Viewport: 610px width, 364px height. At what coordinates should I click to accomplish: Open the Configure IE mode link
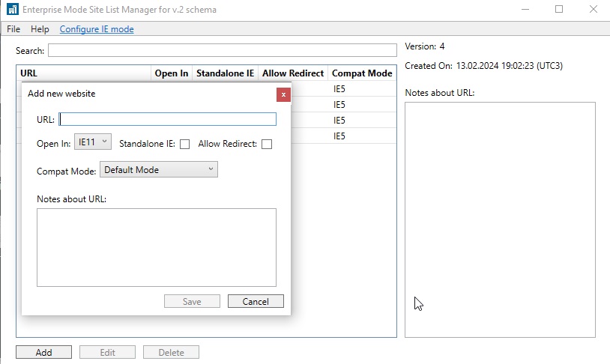click(97, 29)
